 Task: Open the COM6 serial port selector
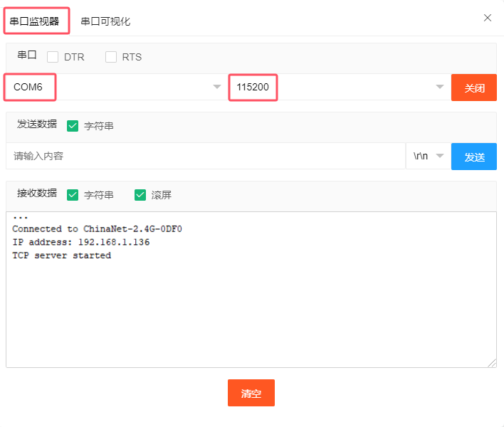pyautogui.click(x=114, y=88)
